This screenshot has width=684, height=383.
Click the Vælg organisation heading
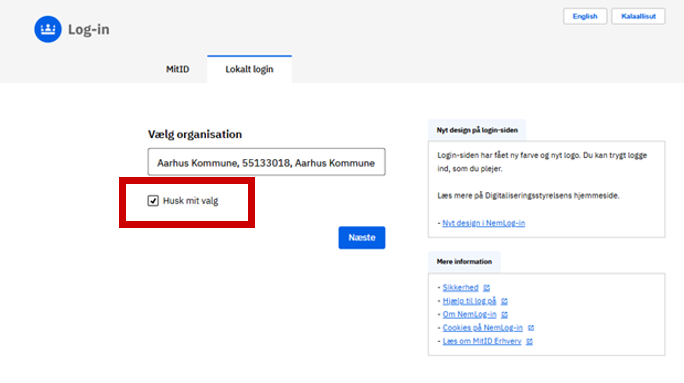click(195, 134)
